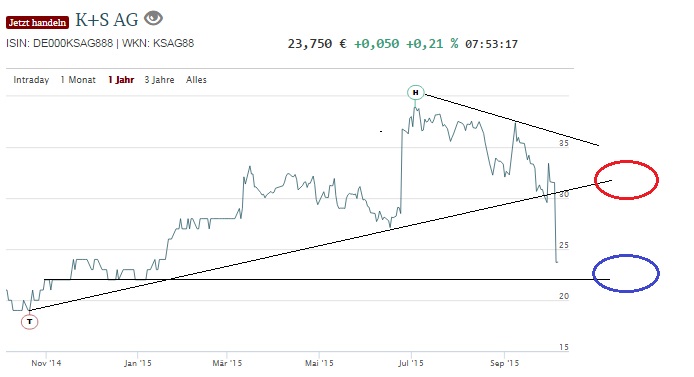The image size is (694, 377).
Task: Click the +0,21 % change value
Action: [432, 44]
